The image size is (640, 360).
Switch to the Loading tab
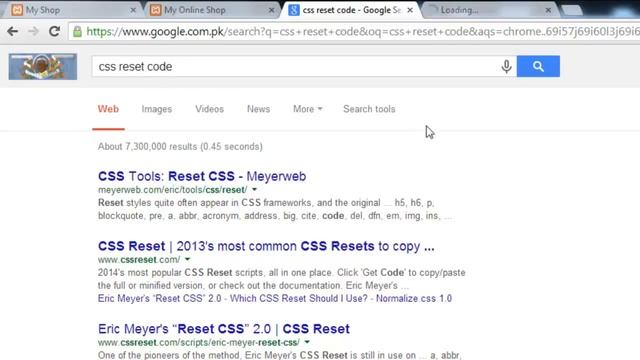click(x=490, y=10)
